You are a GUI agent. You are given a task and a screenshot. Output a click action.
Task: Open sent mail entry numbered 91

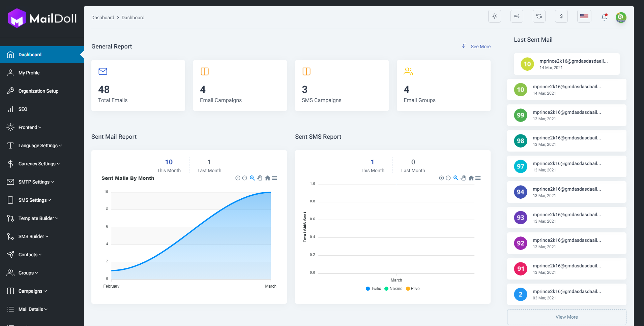[x=566, y=269]
